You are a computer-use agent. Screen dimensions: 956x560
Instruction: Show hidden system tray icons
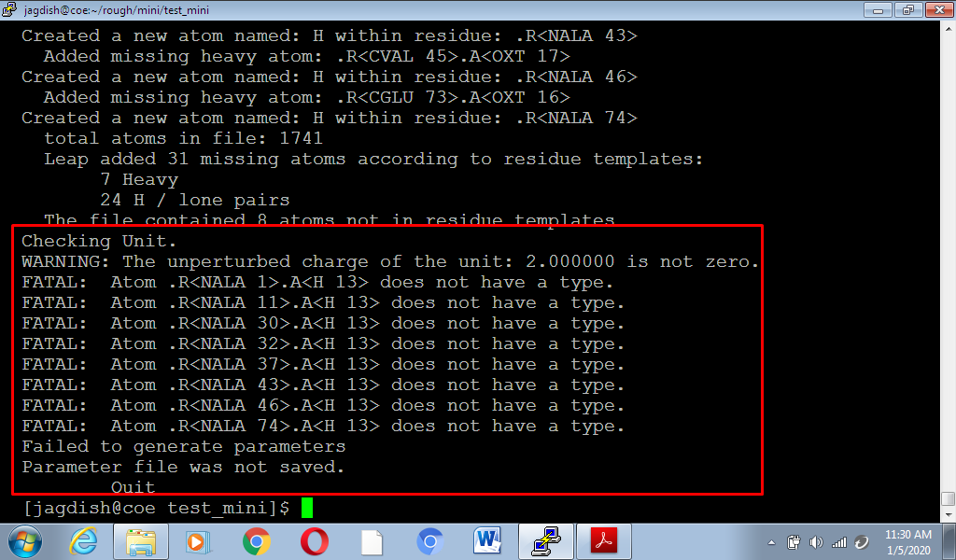[x=772, y=541]
